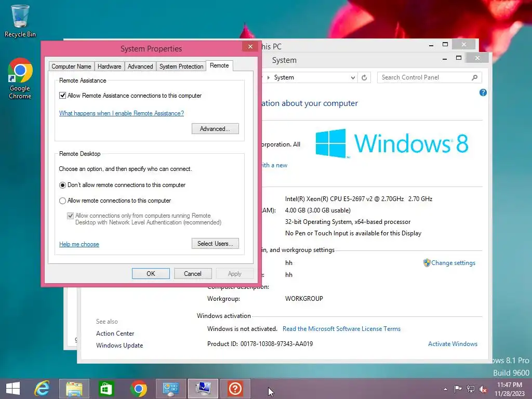Screen dimensions: 532x399
Task: Launch Chrome from the taskbar
Action: click(138, 389)
